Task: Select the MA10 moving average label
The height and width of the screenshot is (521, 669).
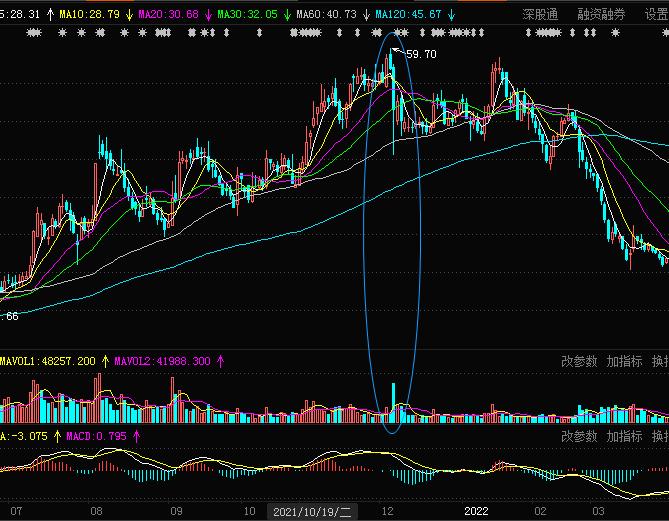Action: tap(88, 15)
